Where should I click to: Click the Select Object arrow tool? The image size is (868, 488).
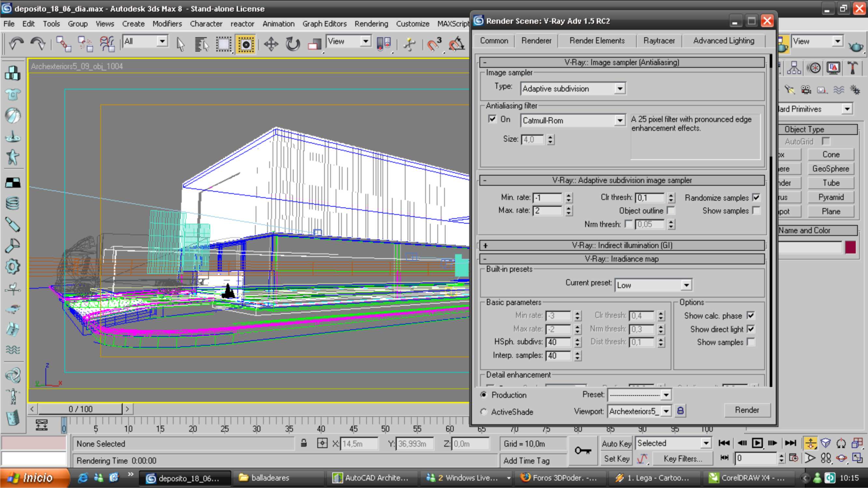(181, 44)
